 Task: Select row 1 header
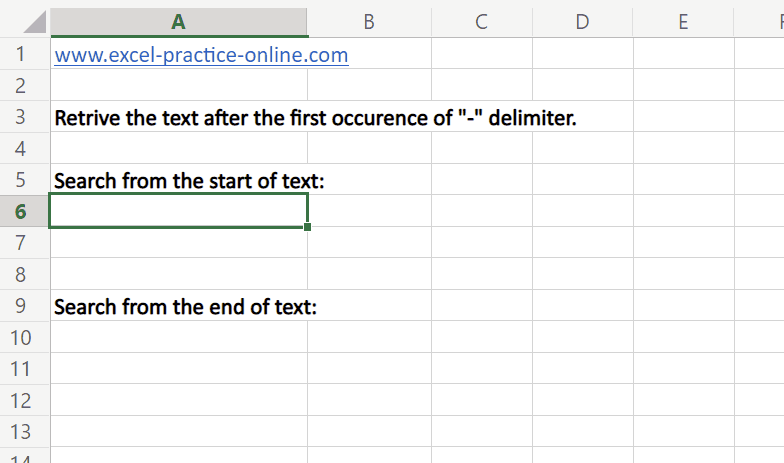pos(24,55)
